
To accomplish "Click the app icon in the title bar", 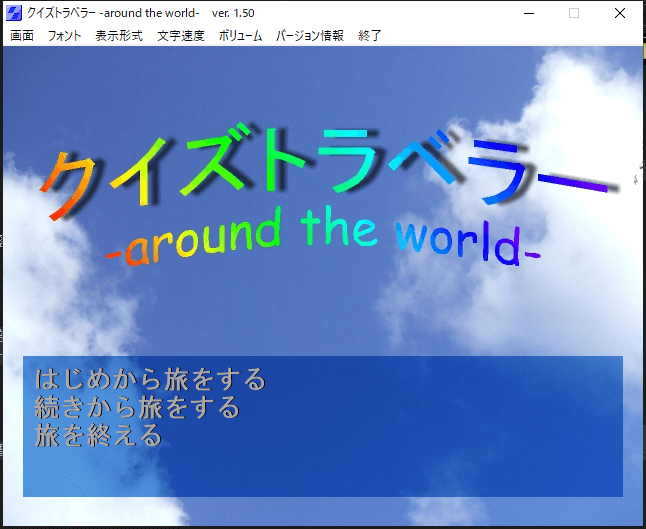I will 14,12.
